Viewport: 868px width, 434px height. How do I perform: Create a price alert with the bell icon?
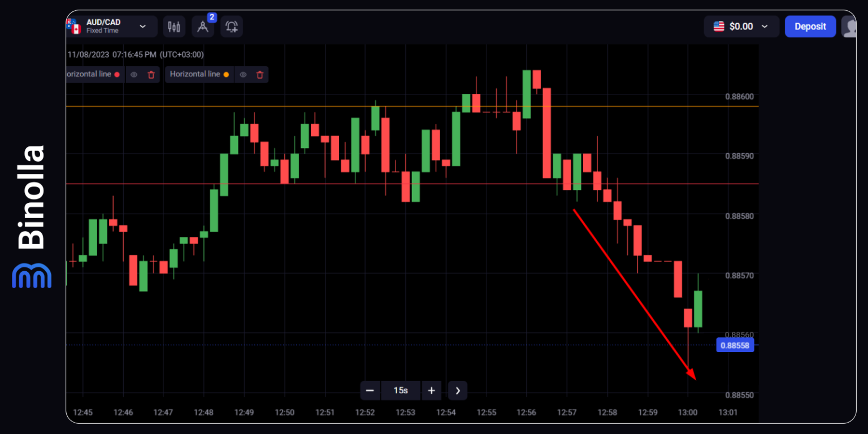pos(232,26)
